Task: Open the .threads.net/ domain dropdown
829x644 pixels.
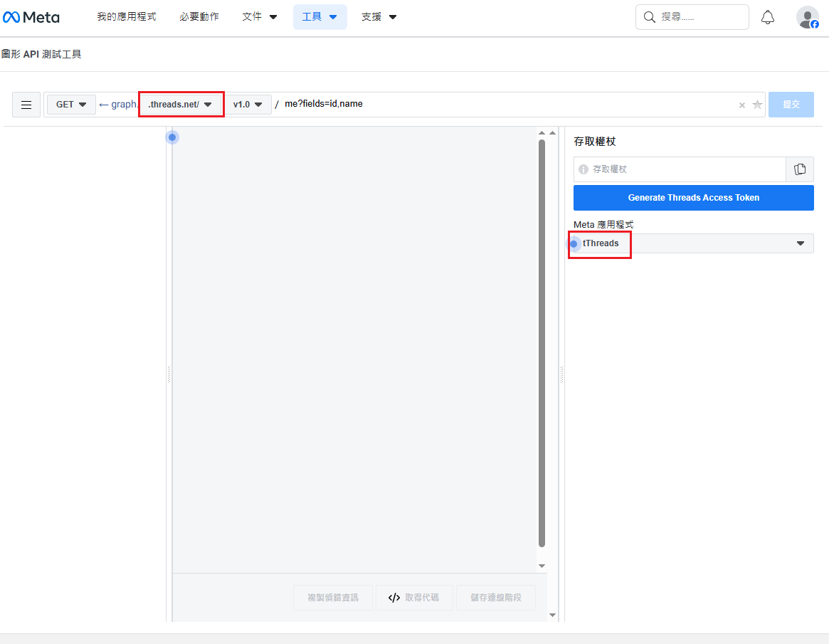Action: tap(180, 105)
